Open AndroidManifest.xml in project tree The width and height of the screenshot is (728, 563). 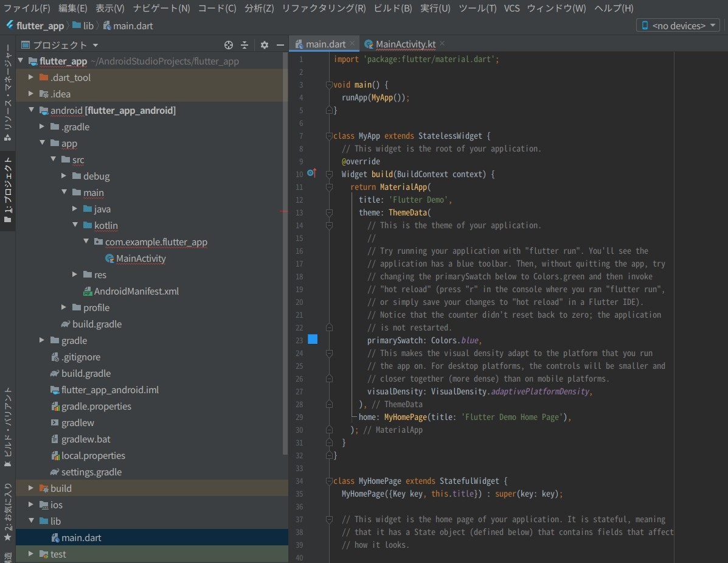click(136, 292)
